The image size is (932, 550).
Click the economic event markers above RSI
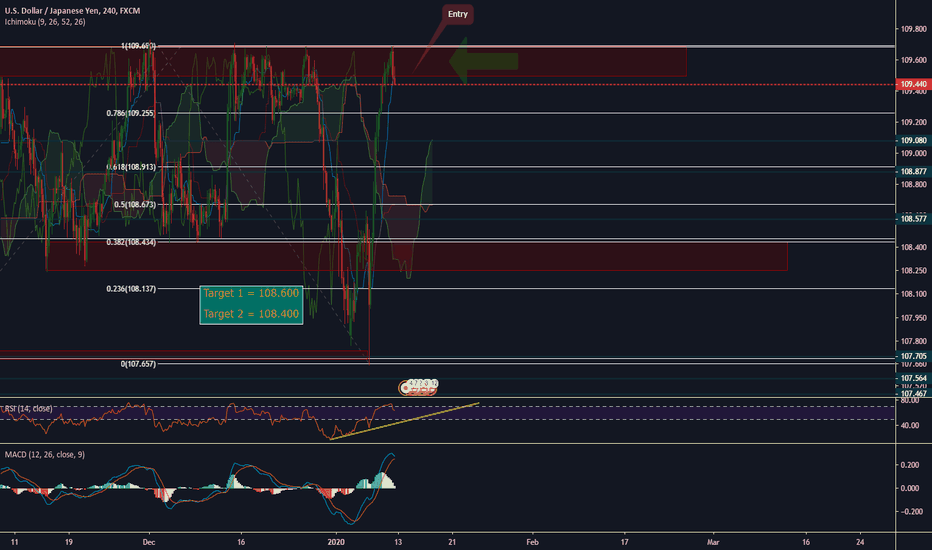pos(418,383)
